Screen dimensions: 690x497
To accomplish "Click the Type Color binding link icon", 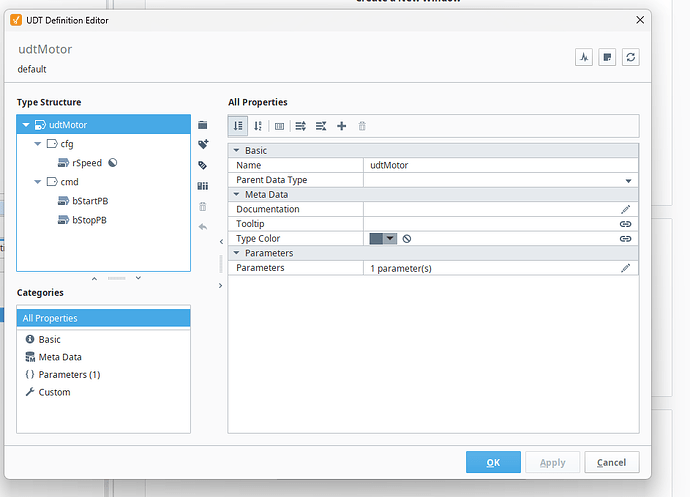I will pyautogui.click(x=625, y=239).
